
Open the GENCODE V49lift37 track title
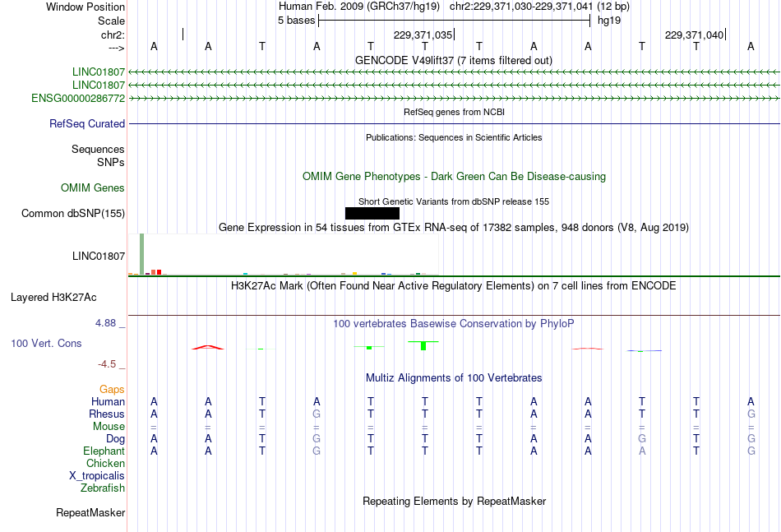pyautogui.click(x=454, y=60)
